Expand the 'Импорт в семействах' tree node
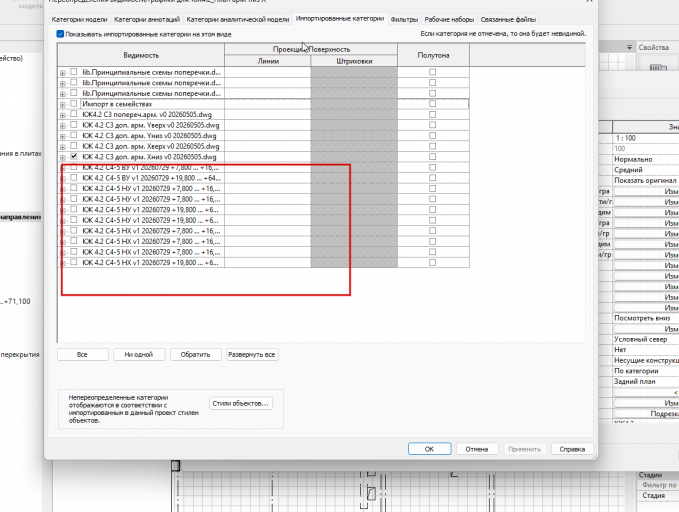 pos(63,105)
